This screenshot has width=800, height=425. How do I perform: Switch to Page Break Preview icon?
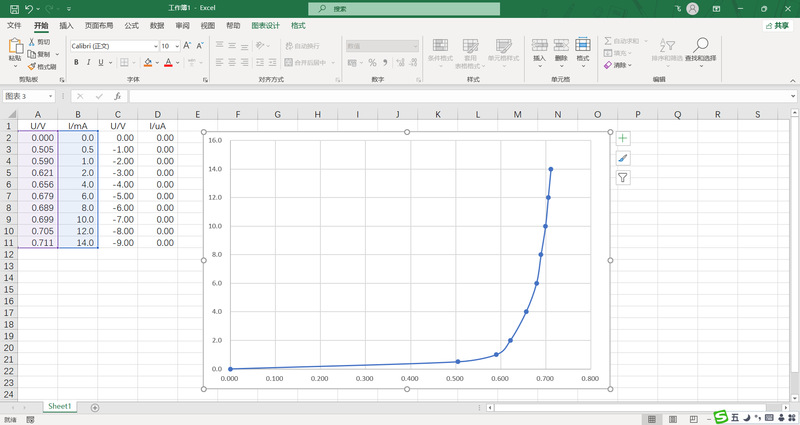[x=693, y=419]
